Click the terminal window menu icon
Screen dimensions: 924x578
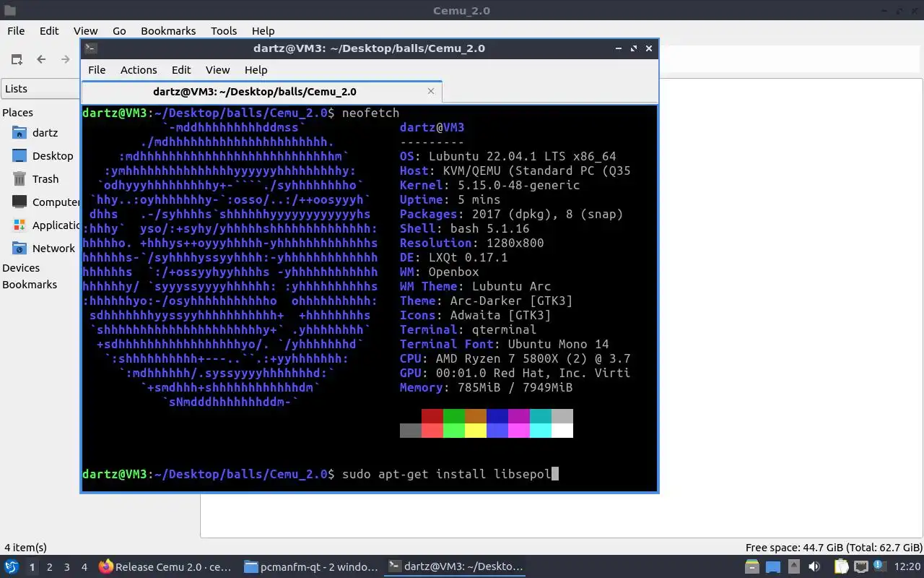click(90, 48)
